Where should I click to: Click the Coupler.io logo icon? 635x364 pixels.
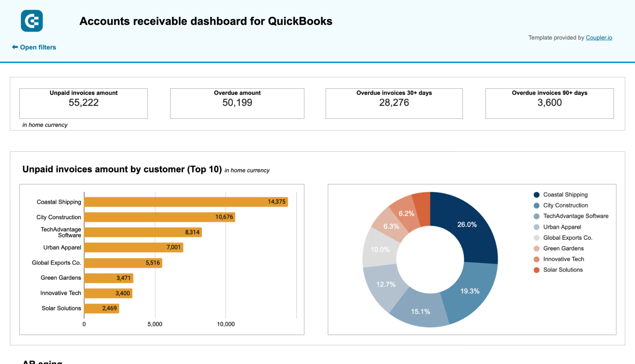pos(32,22)
